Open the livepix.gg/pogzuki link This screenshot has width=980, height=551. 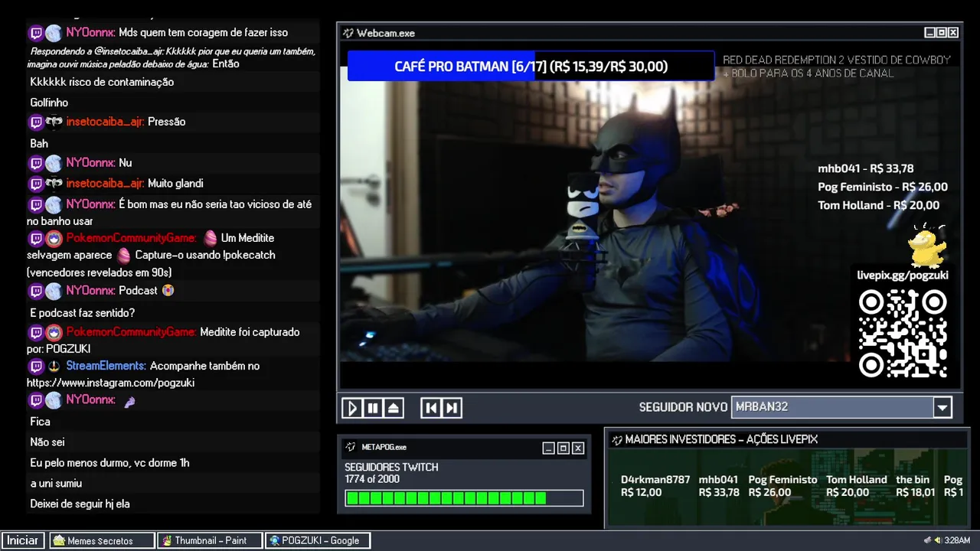pyautogui.click(x=903, y=275)
